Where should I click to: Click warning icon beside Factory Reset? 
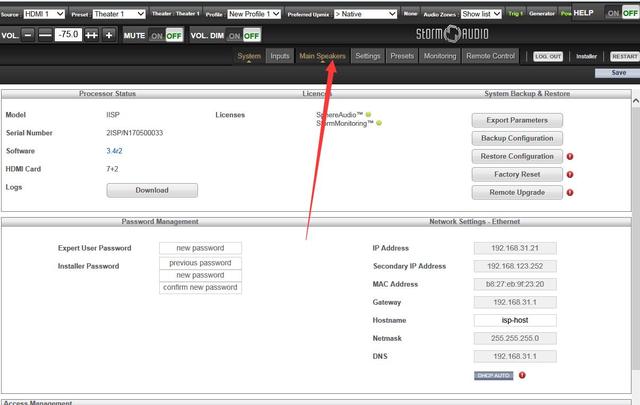569,175
